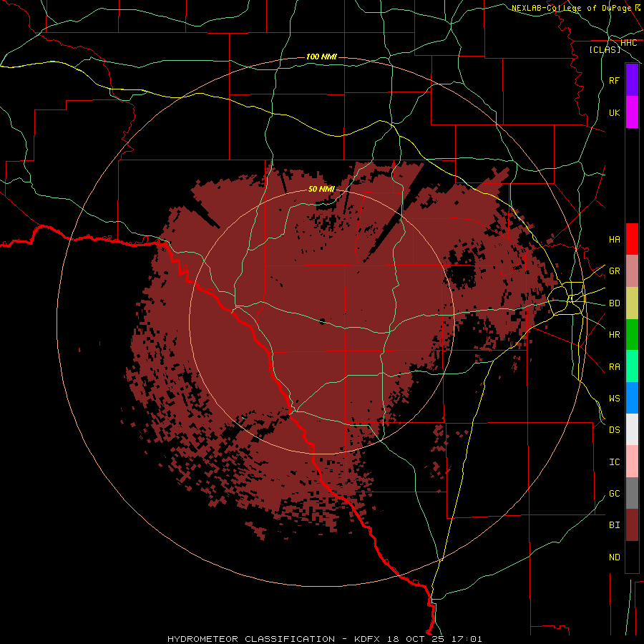Screen dimensions: 644x644
Task: Click the [CLAS] label above the legend
Action: point(605,49)
